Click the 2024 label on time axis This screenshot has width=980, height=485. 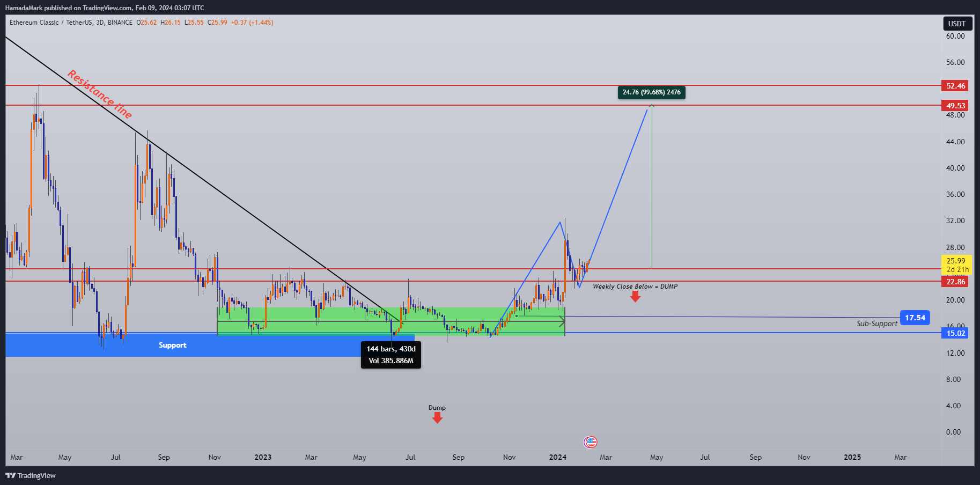click(x=558, y=457)
